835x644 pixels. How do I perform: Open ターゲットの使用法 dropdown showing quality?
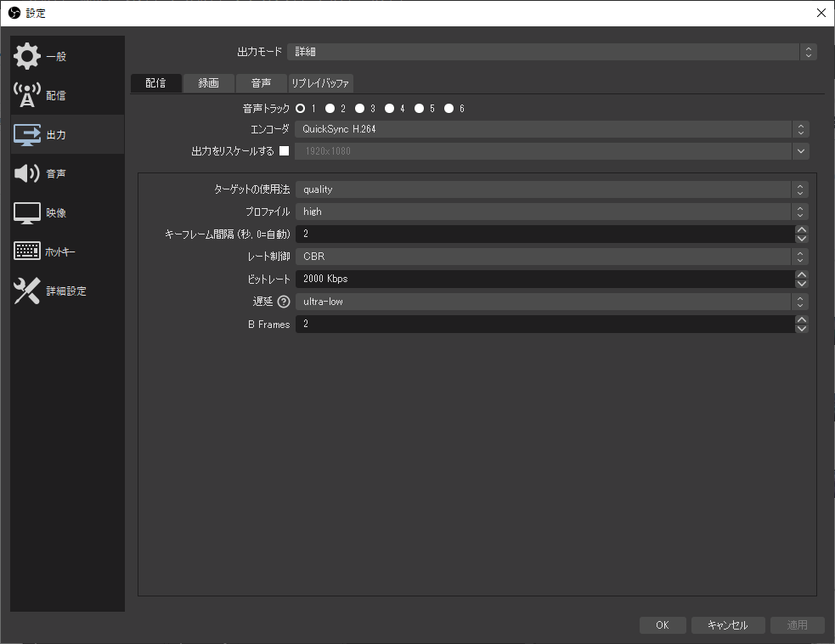click(x=551, y=189)
